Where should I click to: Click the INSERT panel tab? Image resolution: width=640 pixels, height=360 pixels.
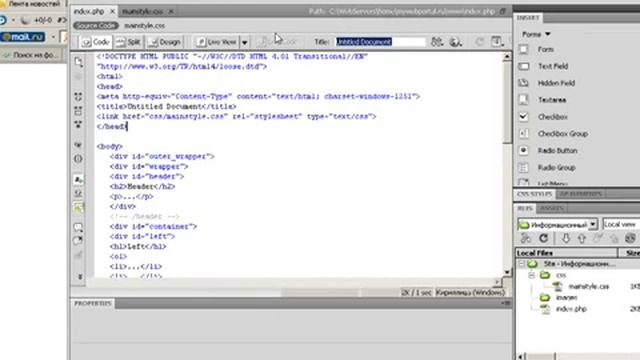click(528, 18)
